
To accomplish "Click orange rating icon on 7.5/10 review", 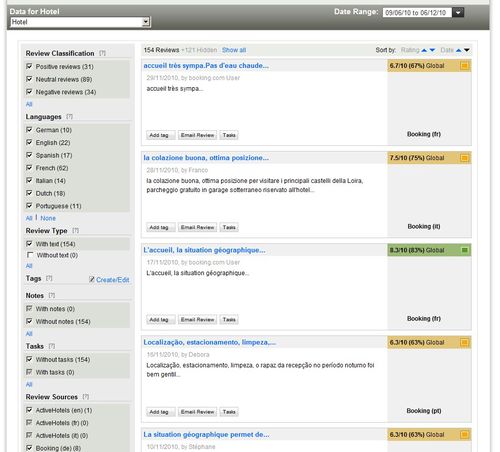I will pyautogui.click(x=464, y=158).
